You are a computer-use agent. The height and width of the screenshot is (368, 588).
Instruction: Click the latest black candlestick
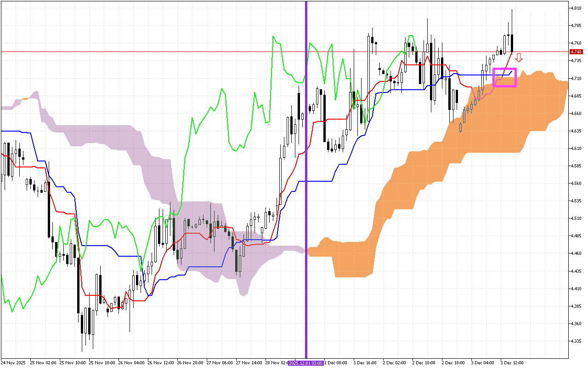pos(512,43)
